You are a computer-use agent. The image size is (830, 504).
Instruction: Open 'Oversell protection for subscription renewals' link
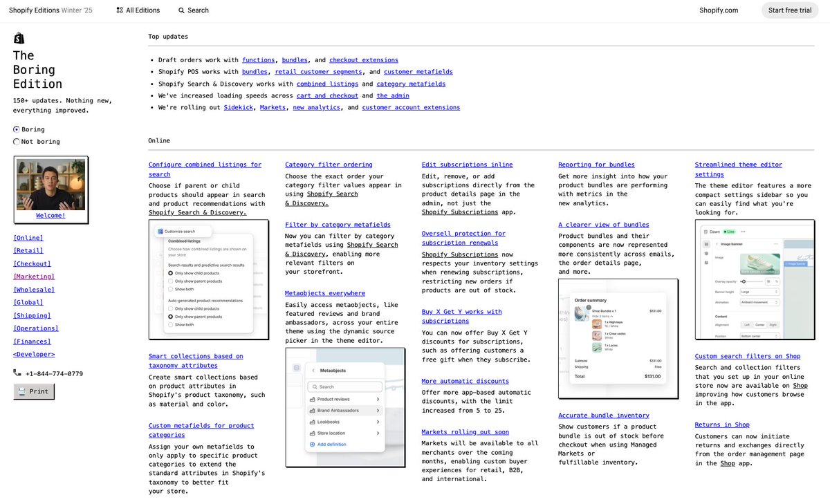tap(463, 238)
